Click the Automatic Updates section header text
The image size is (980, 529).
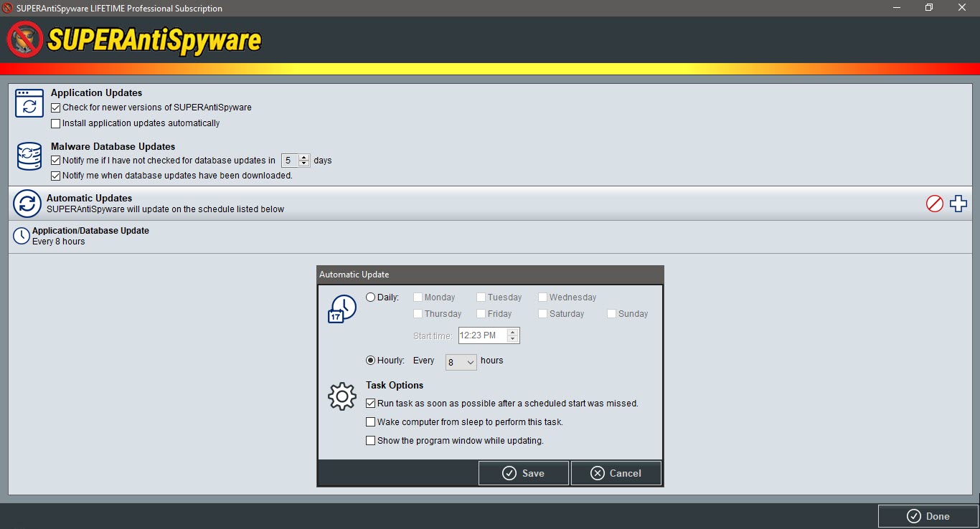point(90,198)
